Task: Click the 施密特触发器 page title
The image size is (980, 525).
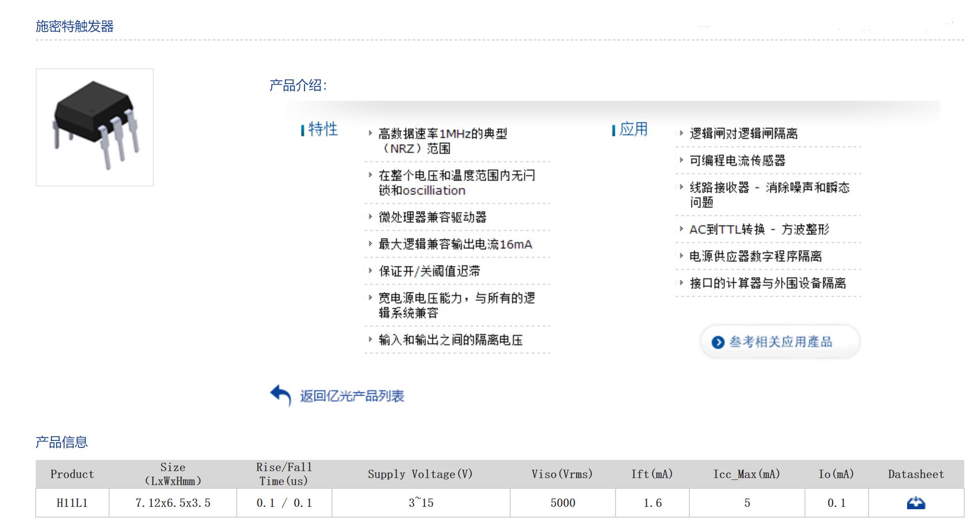Action: tap(75, 26)
